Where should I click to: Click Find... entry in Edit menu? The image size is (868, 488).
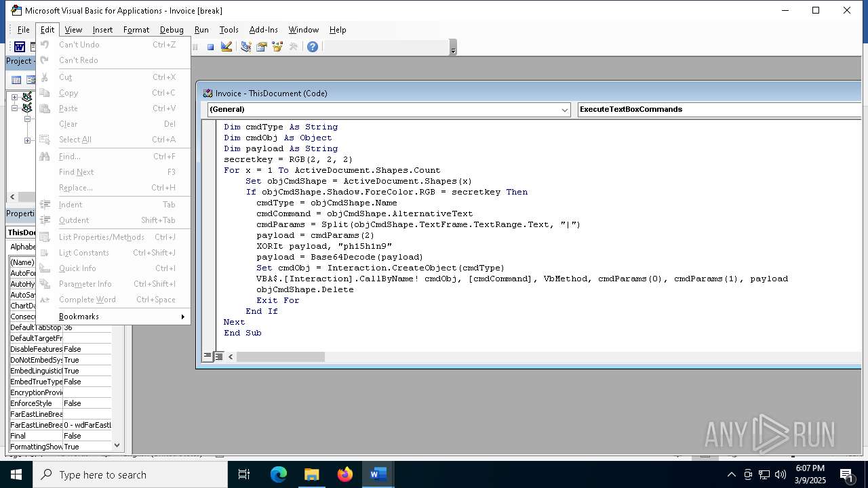113,157
